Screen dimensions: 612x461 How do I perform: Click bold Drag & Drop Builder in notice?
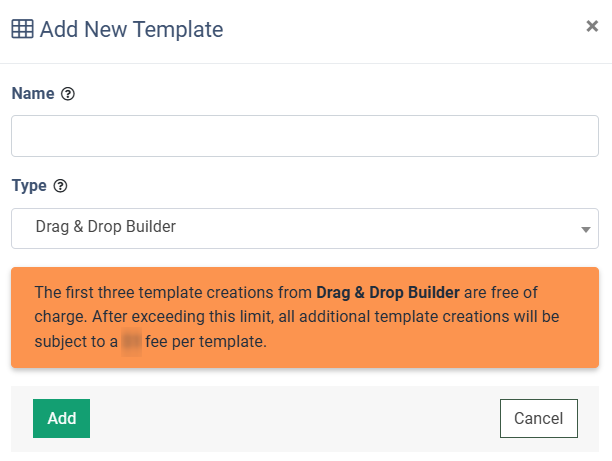click(x=387, y=293)
